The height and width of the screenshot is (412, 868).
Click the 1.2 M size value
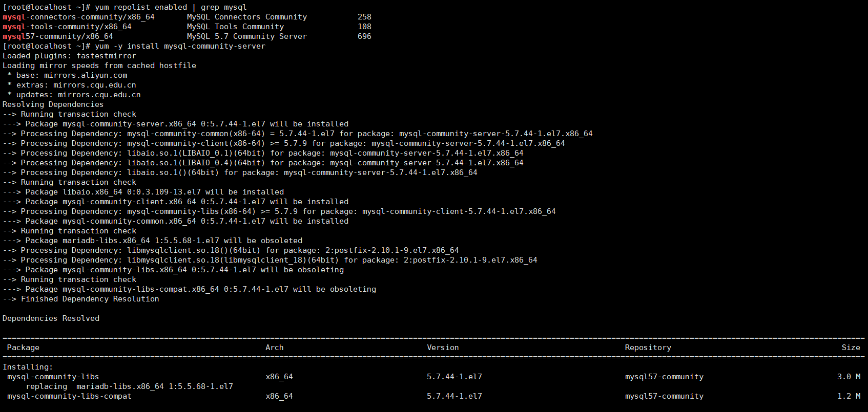point(849,396)
